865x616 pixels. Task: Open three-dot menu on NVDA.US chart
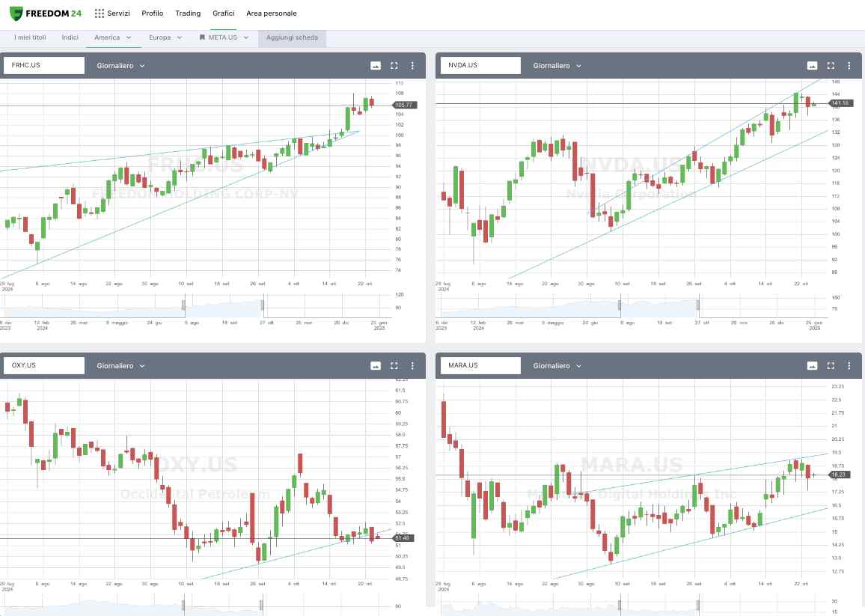coord(849,66)
